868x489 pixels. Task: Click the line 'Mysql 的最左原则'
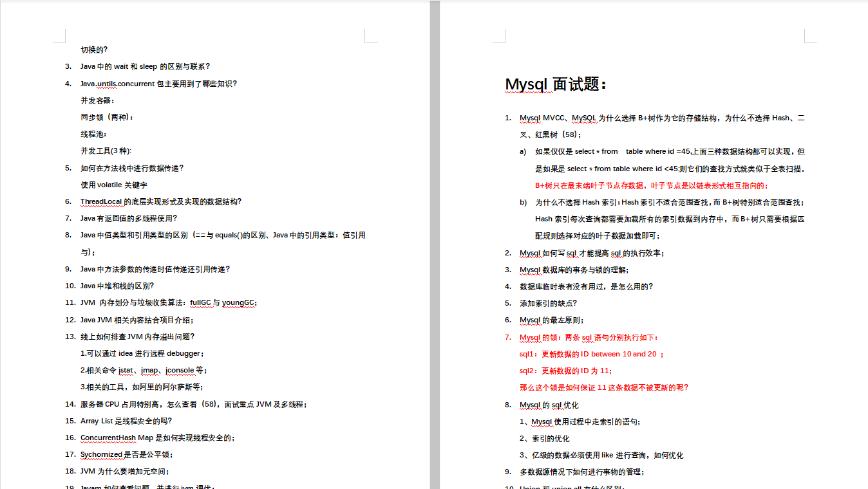[552, 320]
